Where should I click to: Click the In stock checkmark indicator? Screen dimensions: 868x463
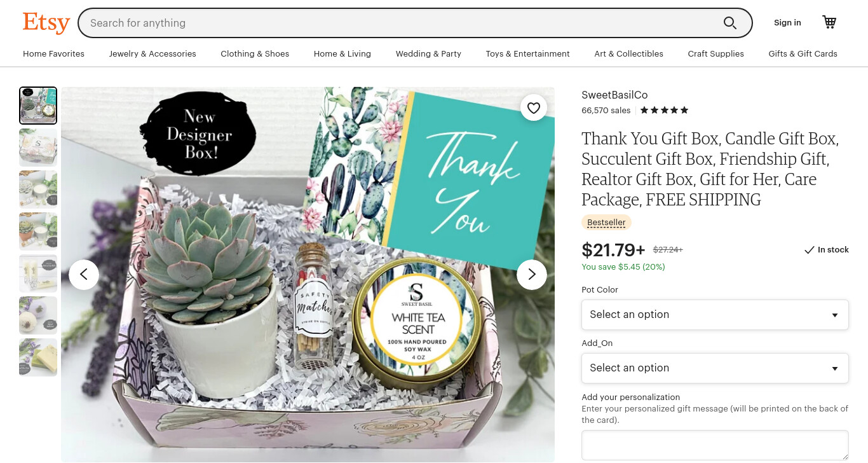[x=826, y=250]
